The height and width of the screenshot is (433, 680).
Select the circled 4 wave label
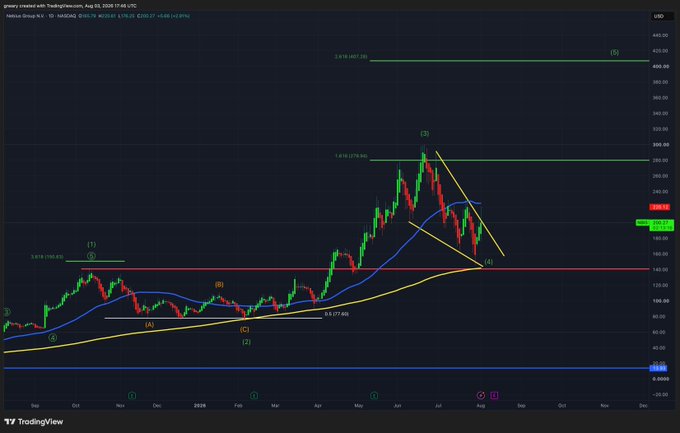coord(52,338)
